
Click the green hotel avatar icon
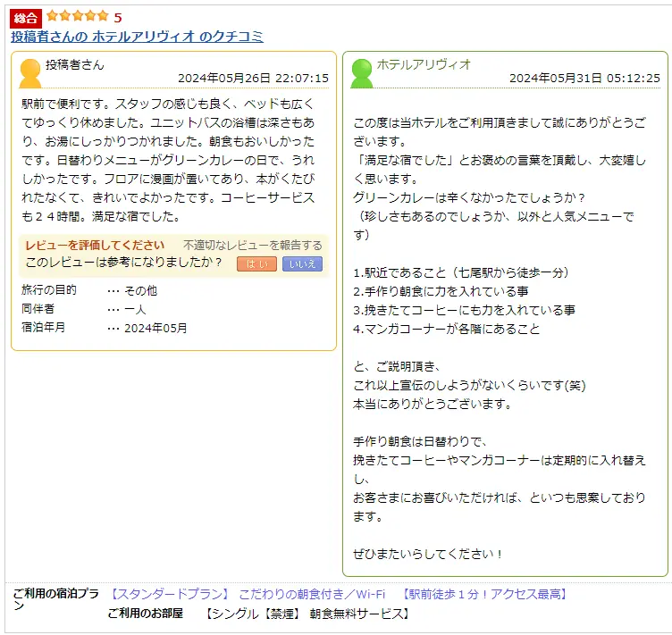(x=361, y=73)
